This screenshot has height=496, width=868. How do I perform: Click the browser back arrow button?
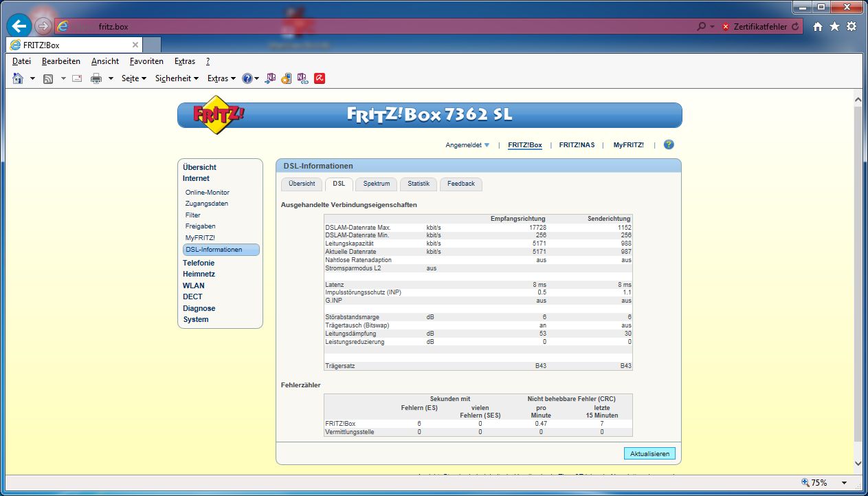tap(20, 26)
